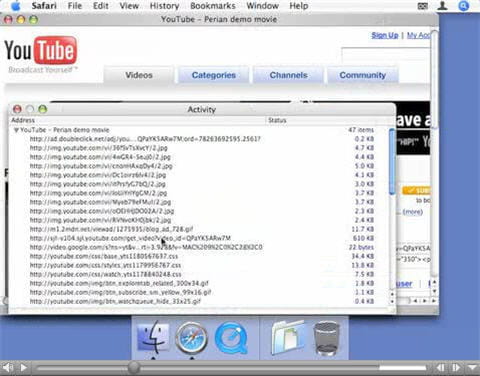The image size is (480, 376).
Task: Open Safari from the Dock
Action: (x=191, y=337)
